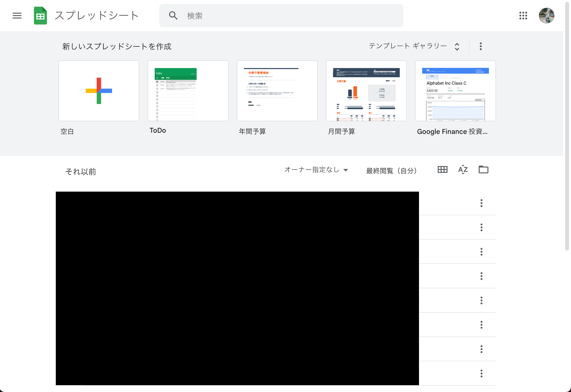Screen dimensions: 571x392
Task: Select the 年間予算 template
Action: (277, 91)
